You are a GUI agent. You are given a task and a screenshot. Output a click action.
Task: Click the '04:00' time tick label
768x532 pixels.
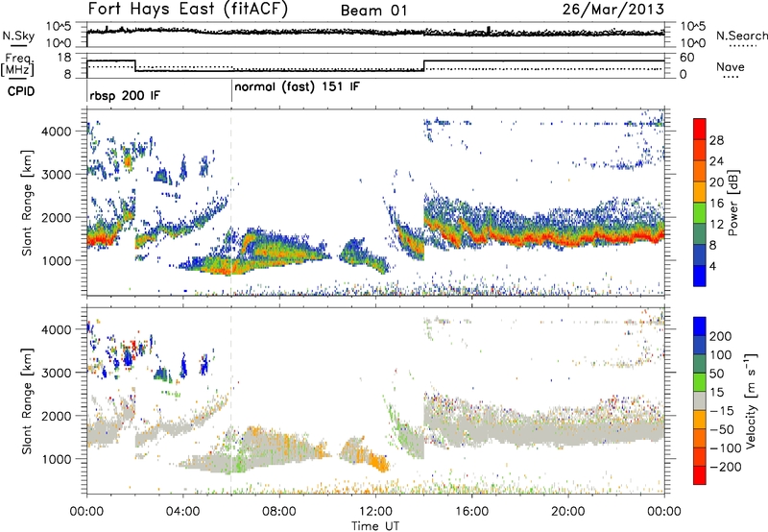pos(182,512)
